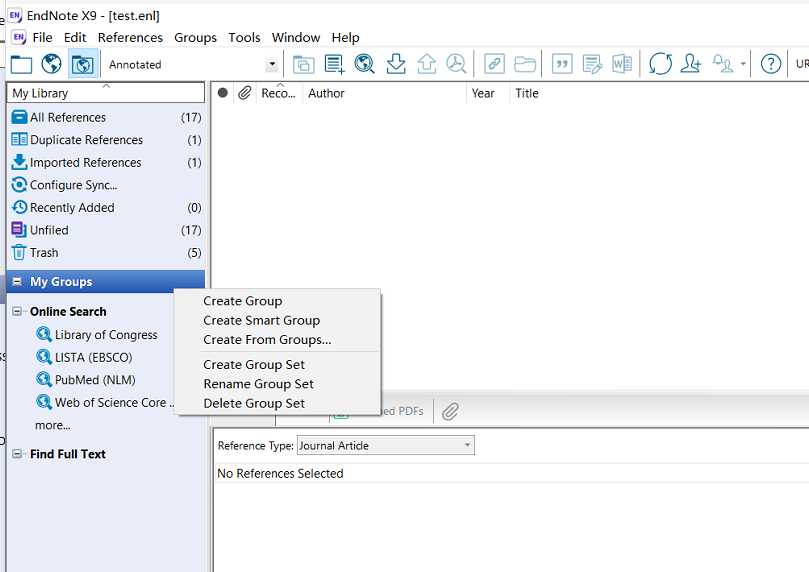Open the Tools menu
809x572 pixels.
point(244,38)
